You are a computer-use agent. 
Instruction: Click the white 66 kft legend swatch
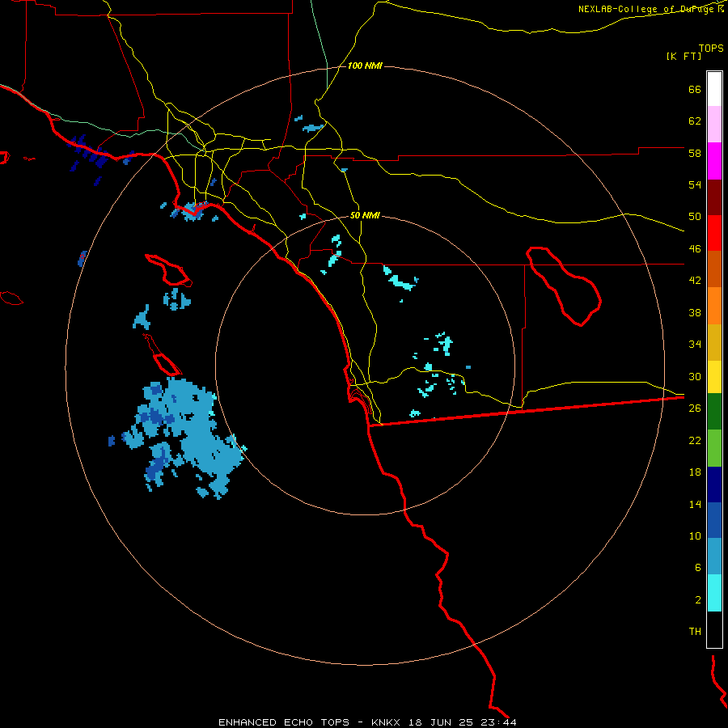coord(714,89)
